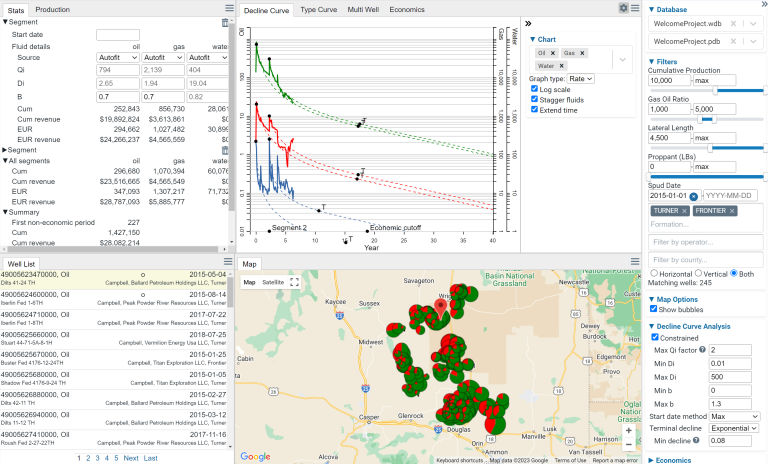Open the WelcomeProject.wdb dropdown arrow

click(754, 24)
